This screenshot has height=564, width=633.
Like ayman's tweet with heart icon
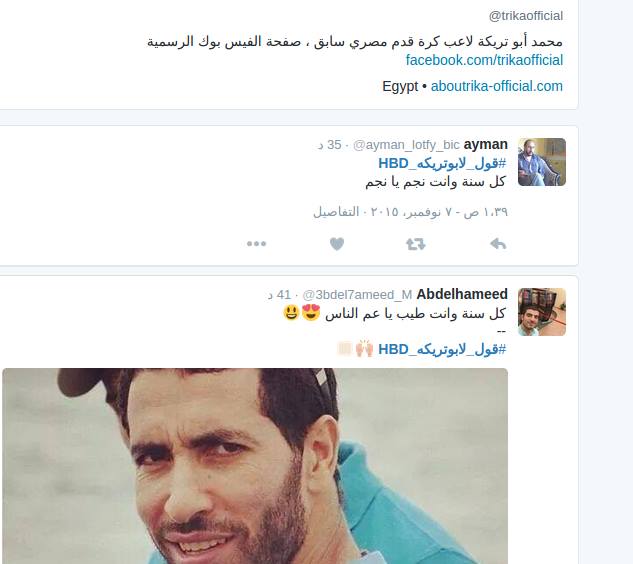point(337,244)
